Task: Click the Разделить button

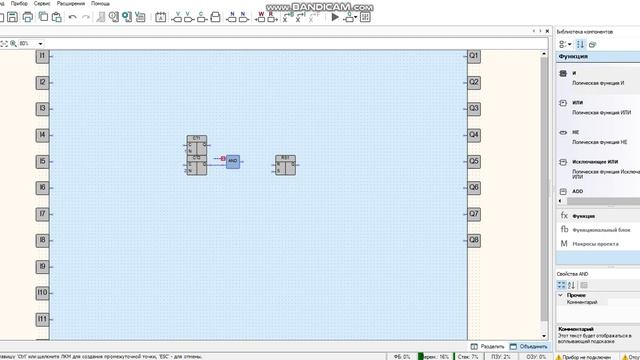Action: click(x=487, y=347)
